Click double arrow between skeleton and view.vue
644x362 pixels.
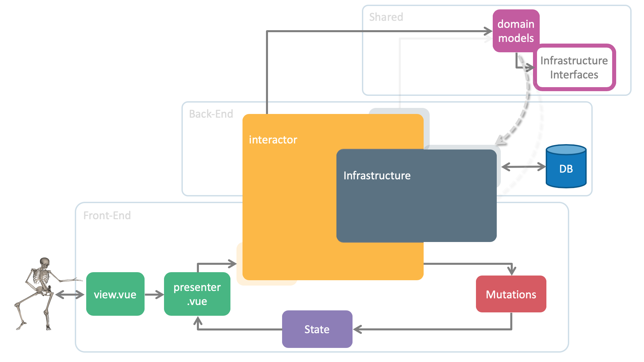[70, 295]
